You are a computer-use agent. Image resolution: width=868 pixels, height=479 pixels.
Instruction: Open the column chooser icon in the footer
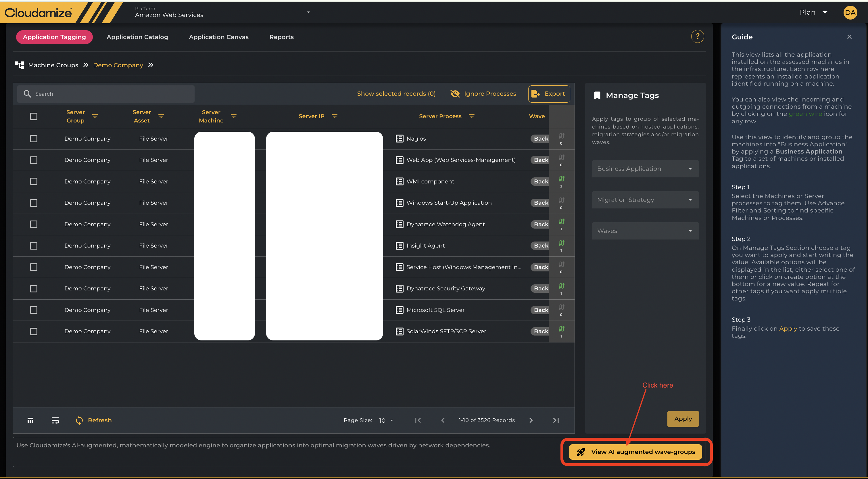click(30, 420)
